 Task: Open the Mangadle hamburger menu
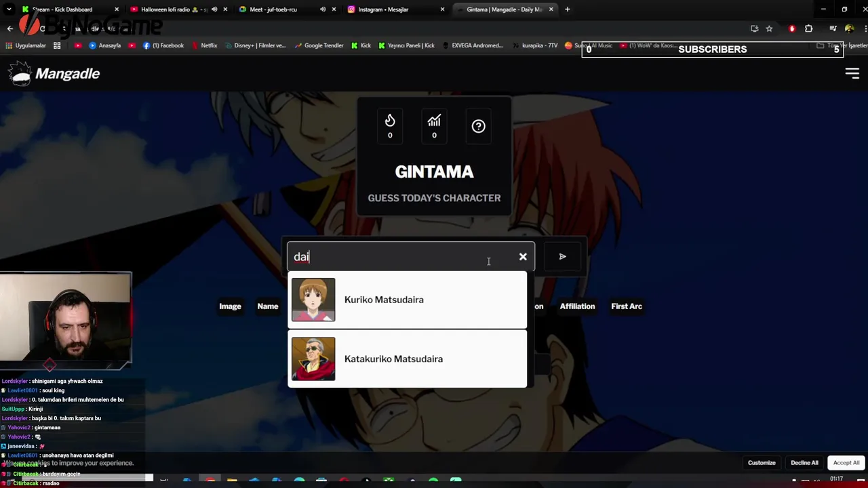pyautogui.click(x=852, y=74)
